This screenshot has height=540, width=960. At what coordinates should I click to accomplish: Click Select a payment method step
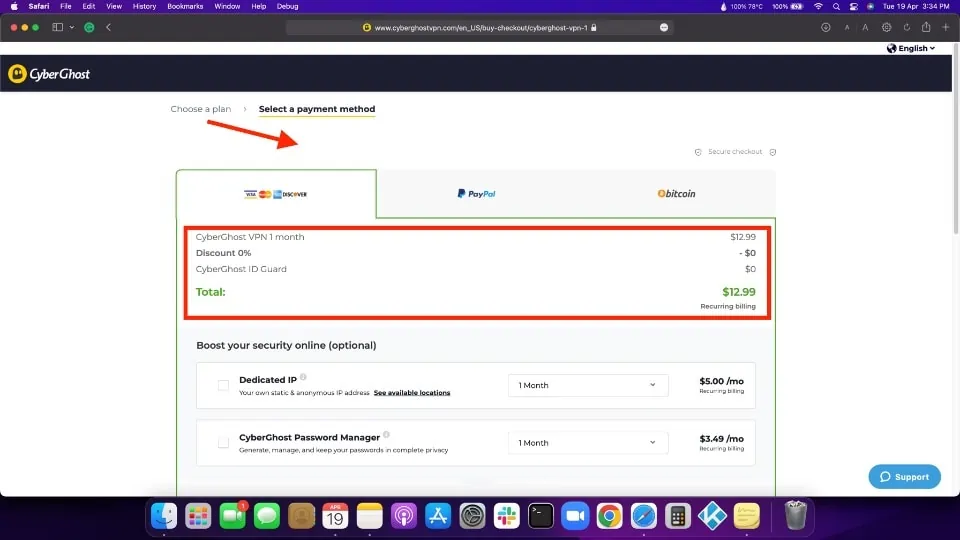[317, 109]
